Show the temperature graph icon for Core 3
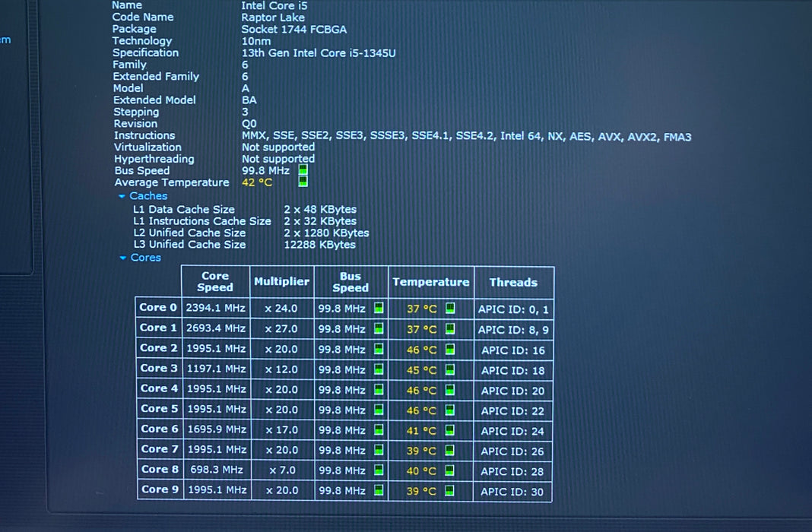Screen dimensions: 812x532 450,369
